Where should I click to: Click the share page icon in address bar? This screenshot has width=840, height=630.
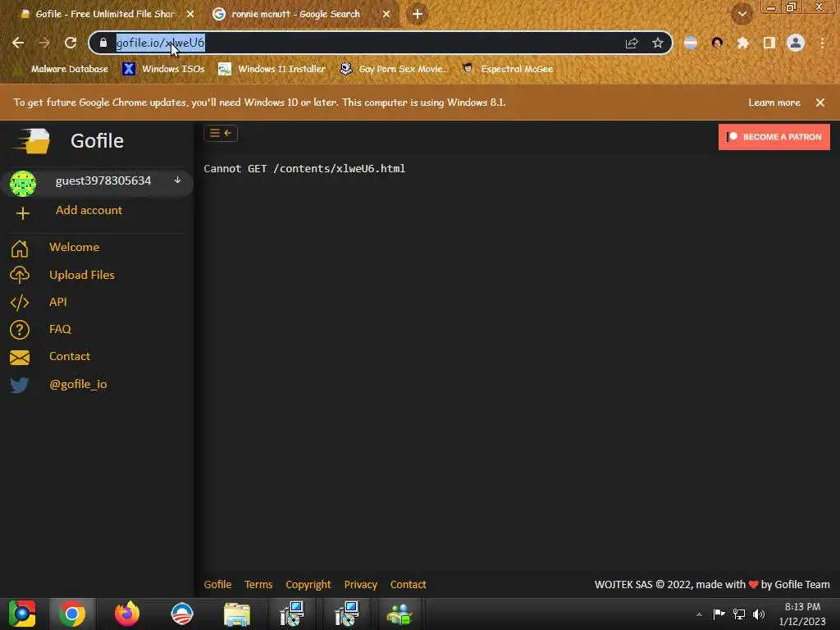[632, 43]
